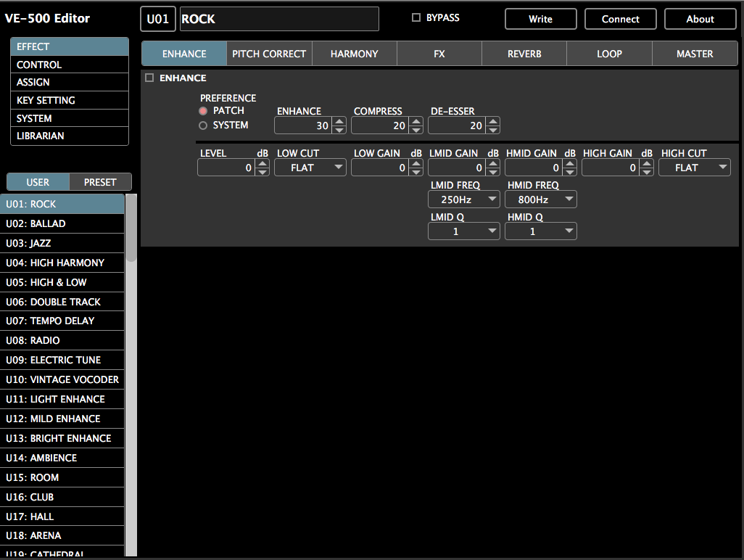
Task: Switch to the LOOP tab
Action: (609, 54)
